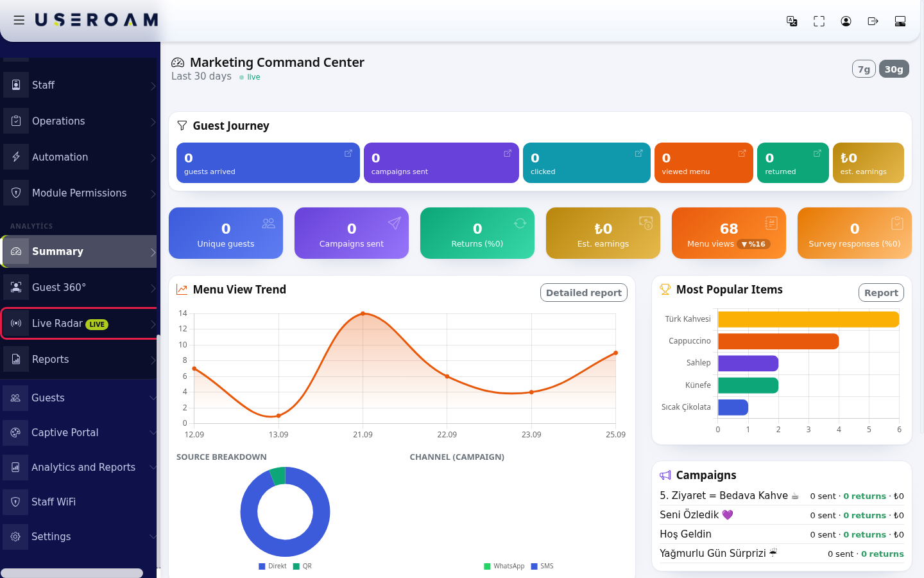Click the Türk Kahvesi yellow bar
Screen dimensions: 924x578
[x=809, y=319]
